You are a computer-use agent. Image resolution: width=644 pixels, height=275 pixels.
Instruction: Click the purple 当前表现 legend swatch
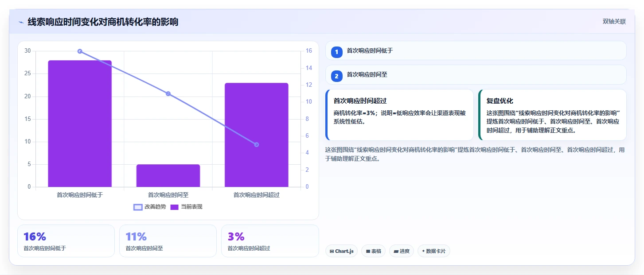tap(175, 207)
